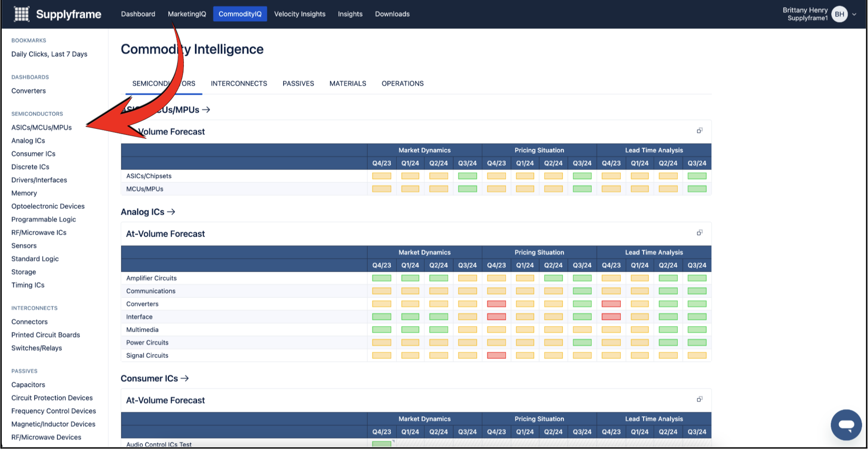This screenshot has width=868, height=450.
Task: Go to Printed Circuit Boards in sidebar
Action: click(45, 335)
